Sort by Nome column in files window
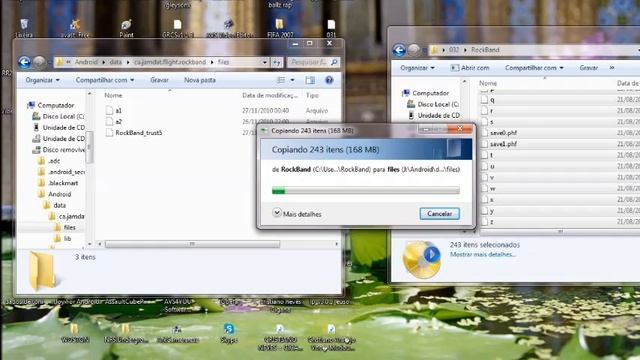 [113, 96]
